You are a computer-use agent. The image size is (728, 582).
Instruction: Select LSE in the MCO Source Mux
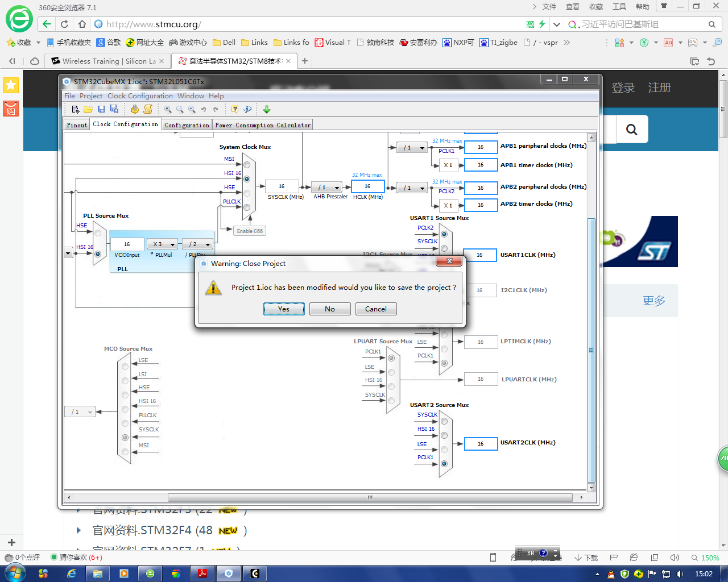click(x=125, y=367)
